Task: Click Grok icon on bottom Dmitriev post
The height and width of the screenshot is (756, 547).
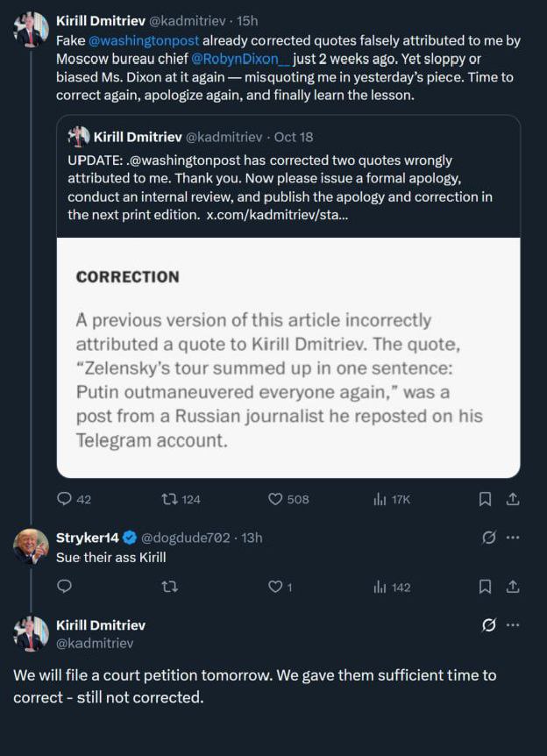Action: [490, 625]
